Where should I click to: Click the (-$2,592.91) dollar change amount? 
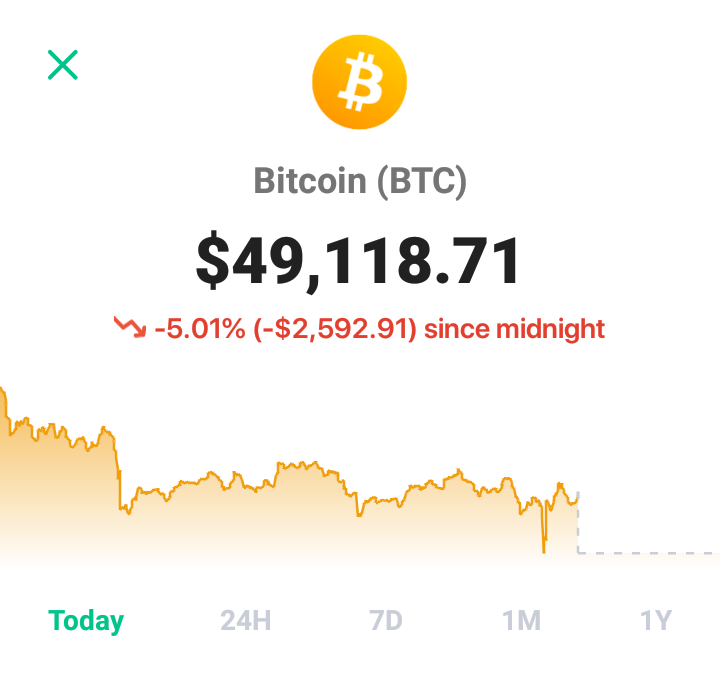pyautogui.click(x=335, y=329)
